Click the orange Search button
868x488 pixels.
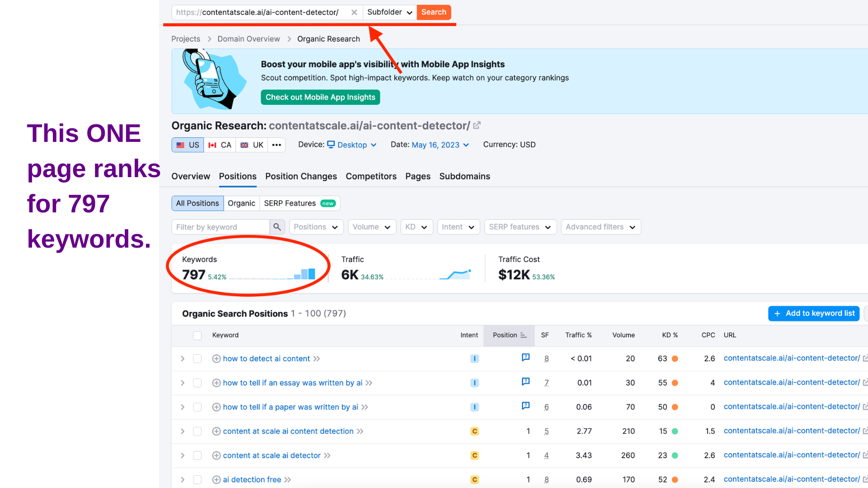434,12
